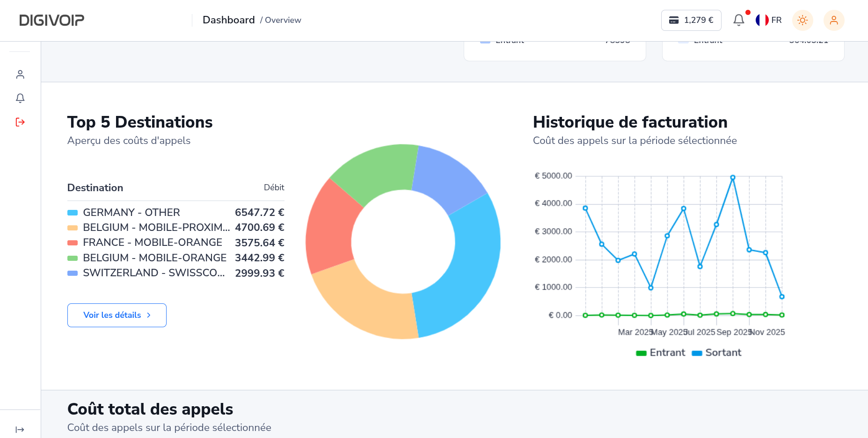Image resolution: width=868 pixels, height=438 pixels.
Task: Click the Coût total des appels heading
Action: coord(150,409)
